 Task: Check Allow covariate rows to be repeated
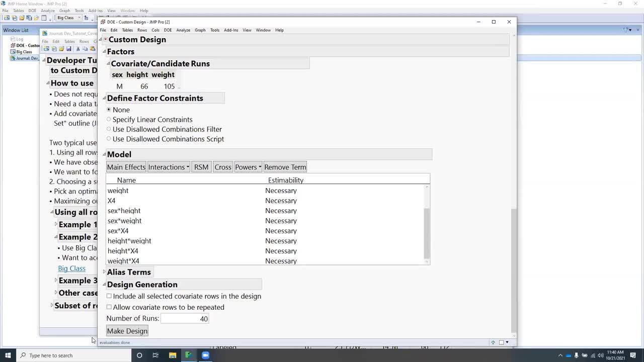click(109, 307)
